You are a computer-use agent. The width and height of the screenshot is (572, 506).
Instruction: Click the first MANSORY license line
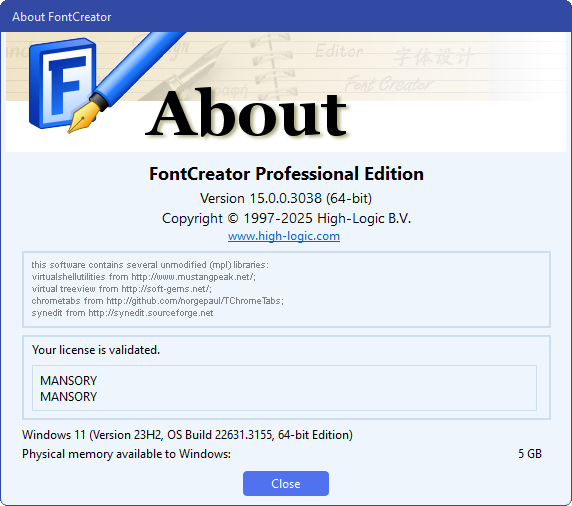coord(69,381)
